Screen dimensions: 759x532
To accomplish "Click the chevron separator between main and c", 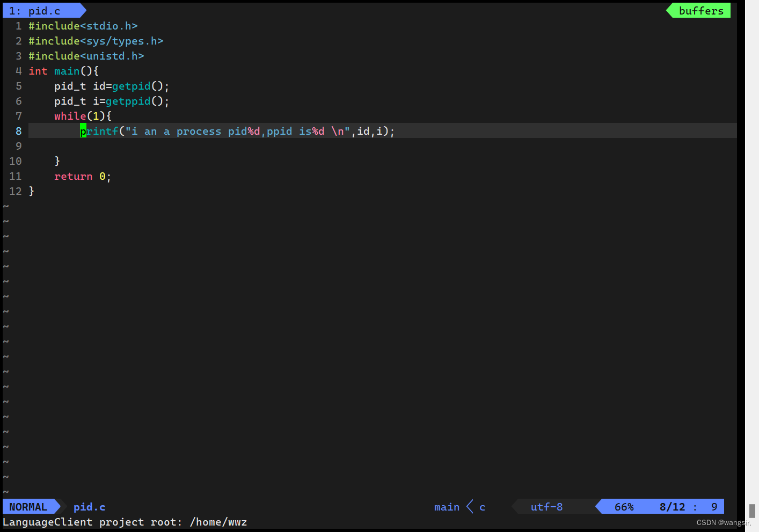I will point(470,507).
